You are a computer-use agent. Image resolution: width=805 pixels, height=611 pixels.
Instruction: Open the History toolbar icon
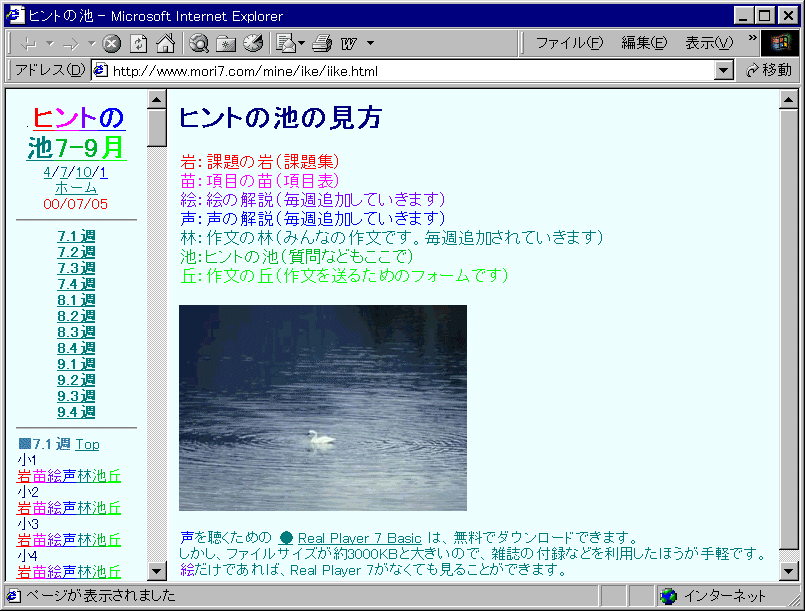(x=253, y=43)
